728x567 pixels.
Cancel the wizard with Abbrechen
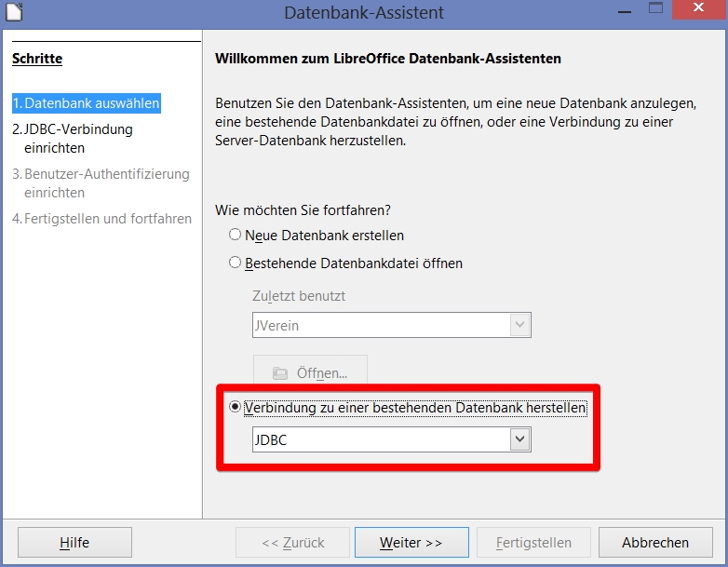coord(655,542)
